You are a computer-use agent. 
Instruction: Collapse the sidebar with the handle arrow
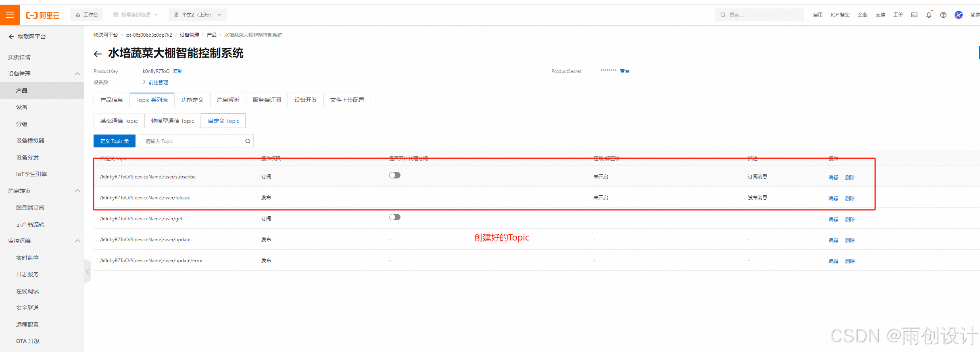(88, 271)
